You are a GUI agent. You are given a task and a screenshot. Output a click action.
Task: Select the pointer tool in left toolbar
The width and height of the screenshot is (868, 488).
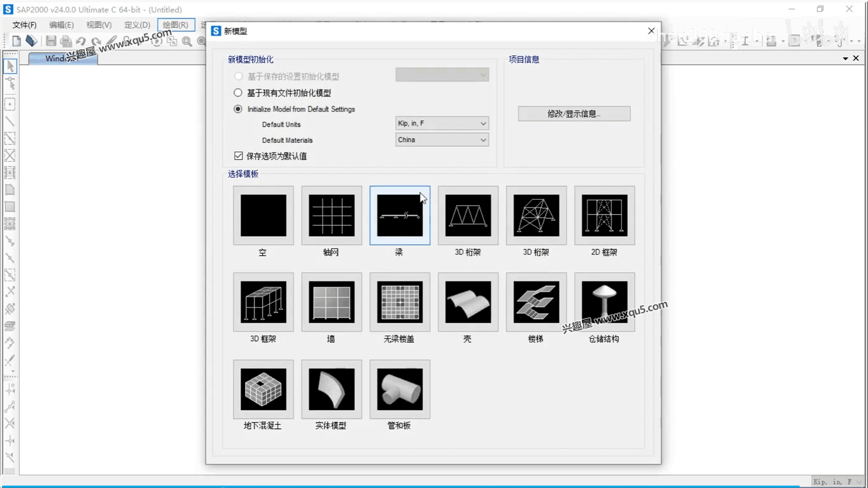[10, 66]
